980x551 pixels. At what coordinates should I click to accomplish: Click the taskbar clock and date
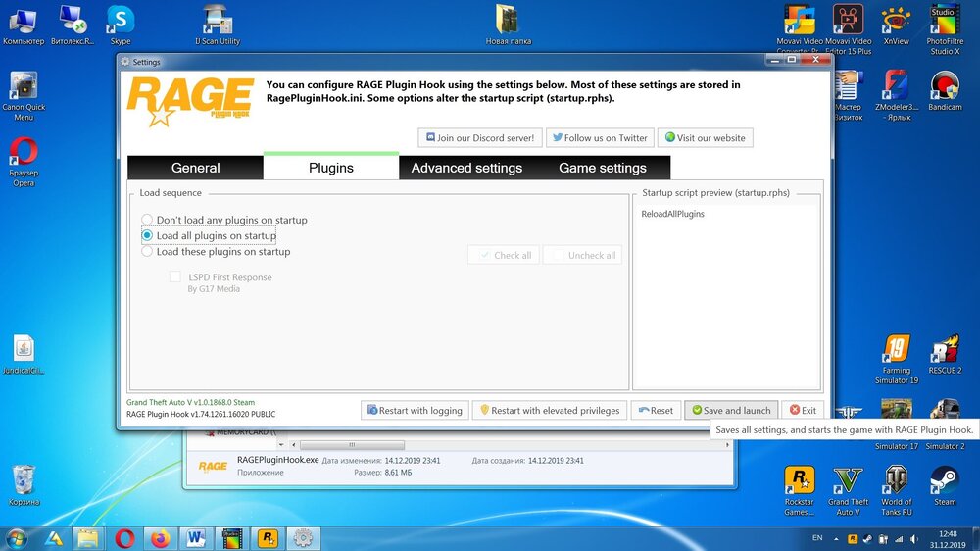coord(948,539)
